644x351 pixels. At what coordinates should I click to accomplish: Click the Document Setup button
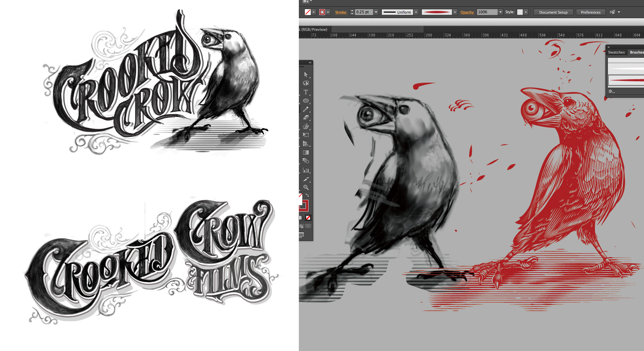tap(553, 12)
